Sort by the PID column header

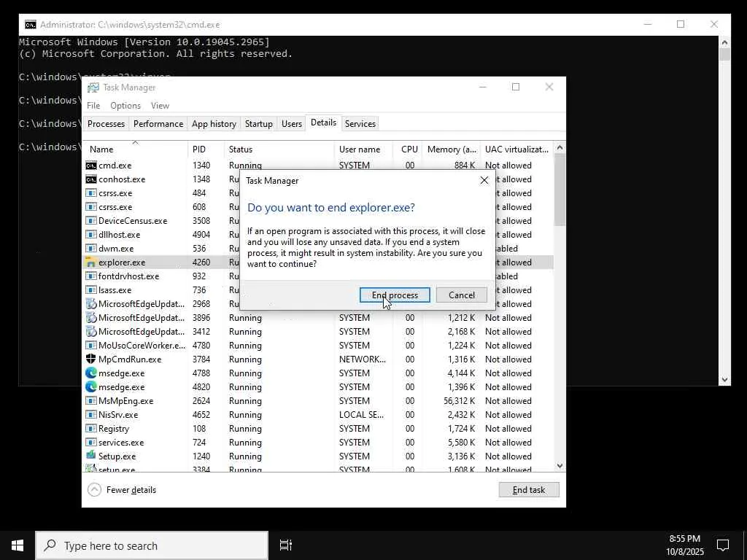point(206,149)
